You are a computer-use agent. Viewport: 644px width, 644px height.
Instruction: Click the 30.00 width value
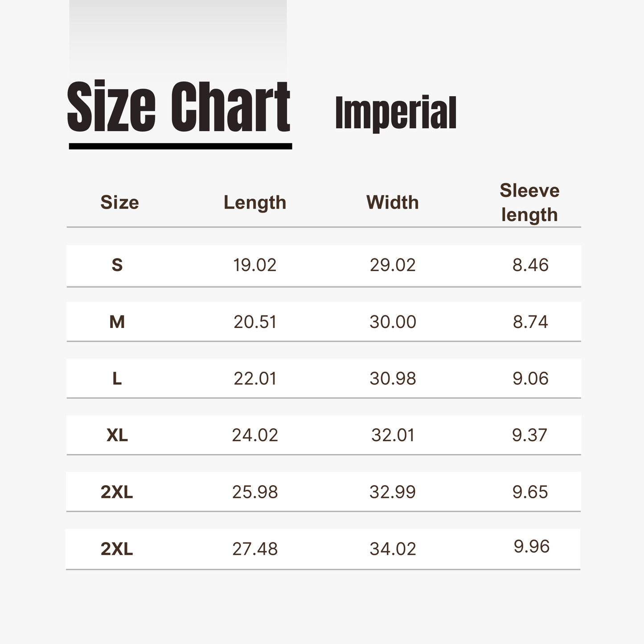click(x=393, y=322)
